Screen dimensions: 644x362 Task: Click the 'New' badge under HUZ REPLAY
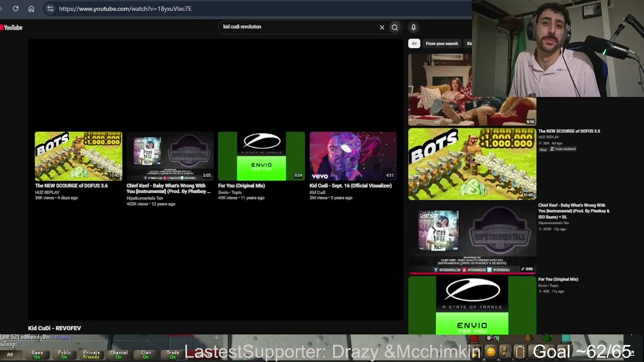pos(543,149)
